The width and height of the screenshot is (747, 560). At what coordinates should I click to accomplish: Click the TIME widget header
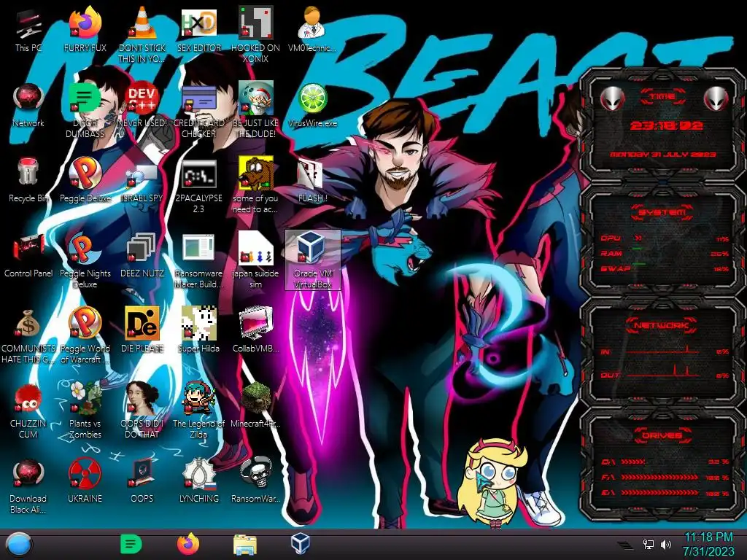[x=662, y=97]
